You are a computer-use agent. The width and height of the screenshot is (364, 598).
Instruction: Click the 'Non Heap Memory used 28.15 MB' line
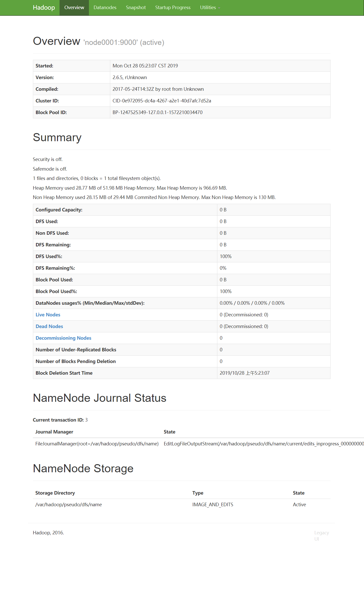154,197
